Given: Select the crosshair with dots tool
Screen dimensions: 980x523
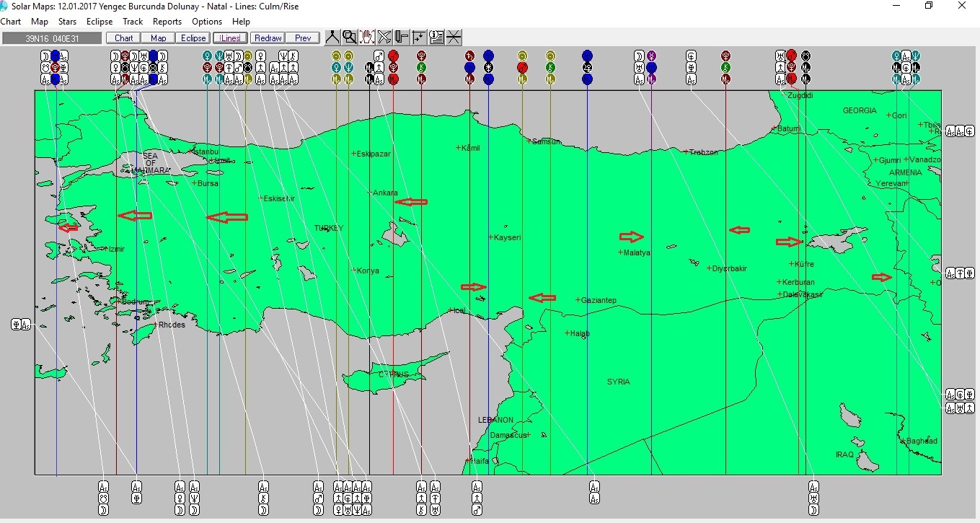Looking at the screenshot, I should [419, 38].
